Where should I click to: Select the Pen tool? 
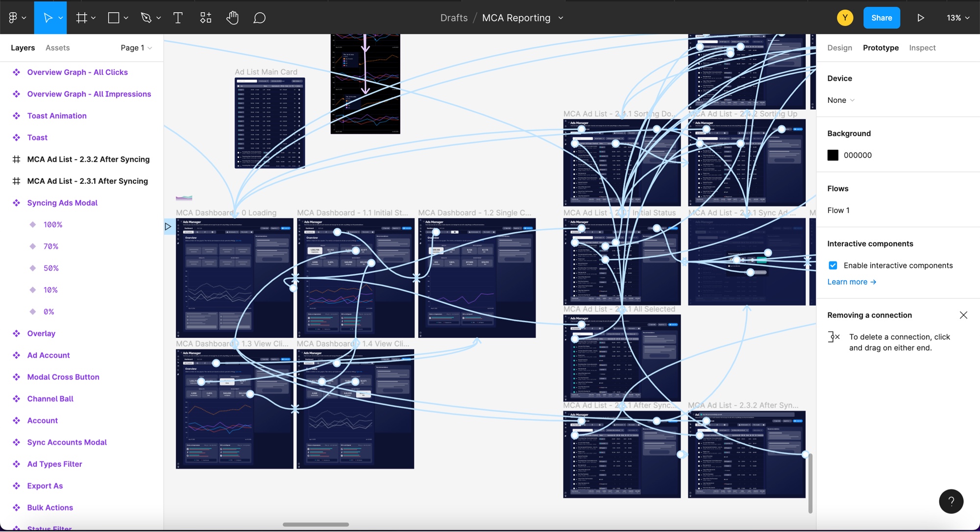146,18
